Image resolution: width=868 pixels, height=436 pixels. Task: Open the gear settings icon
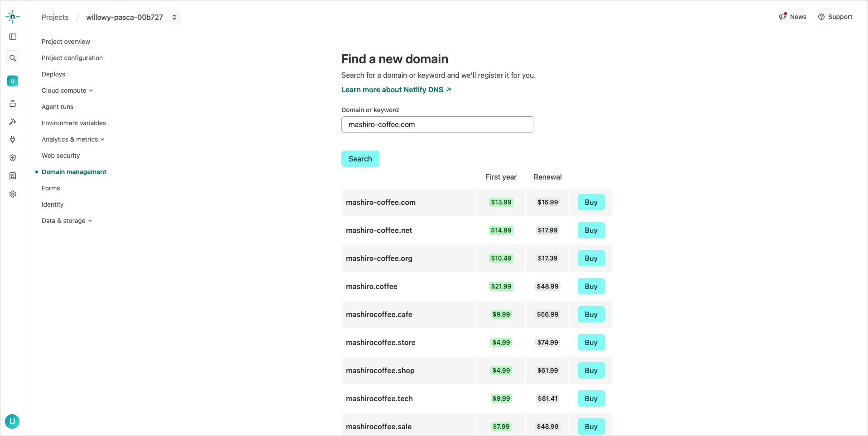pos(13,194)
